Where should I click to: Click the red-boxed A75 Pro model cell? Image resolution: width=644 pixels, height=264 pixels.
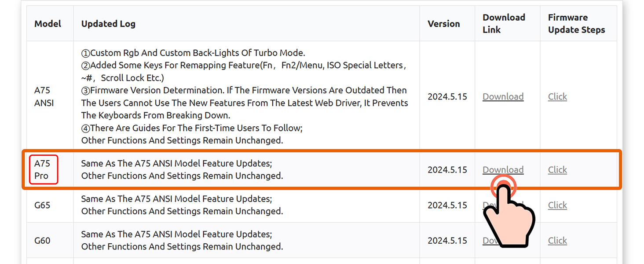(42, 169)
